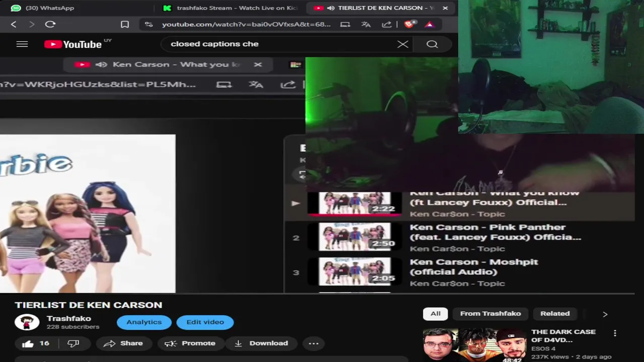Click translate icon in video's browser bar
Image resolution: width=644 pixels, height=362 pixels.
pyautogui.click(x=256, y=84)
